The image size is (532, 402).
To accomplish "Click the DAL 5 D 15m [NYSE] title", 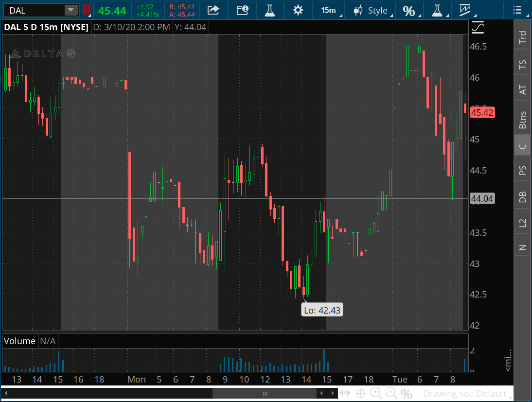I will coord(46,27).
